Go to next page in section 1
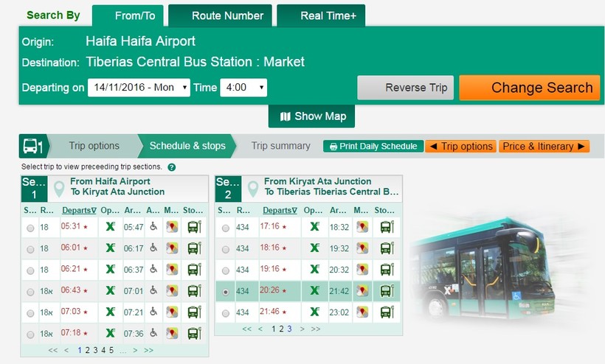605x364 pixels. pyautogui.click(x=135, y=350)
